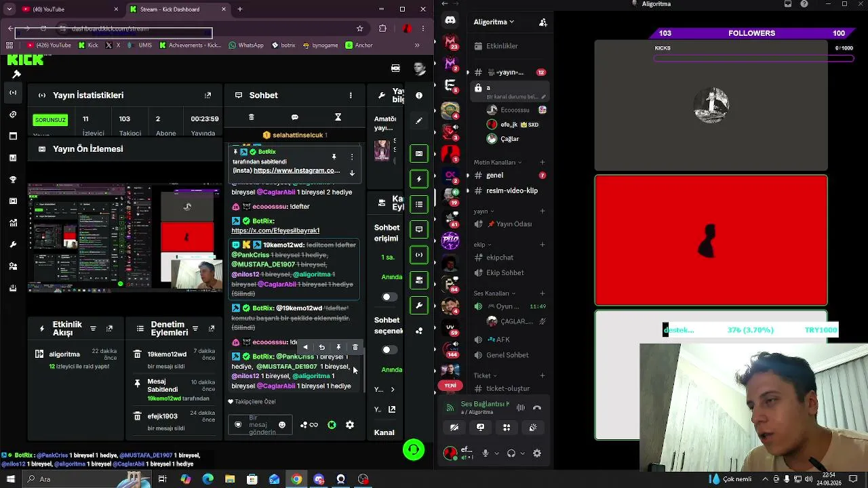This screenshot has height=488, width=868.
Task: Pop out the Etkinlik Akışı panel
Action: click(109, 329)
